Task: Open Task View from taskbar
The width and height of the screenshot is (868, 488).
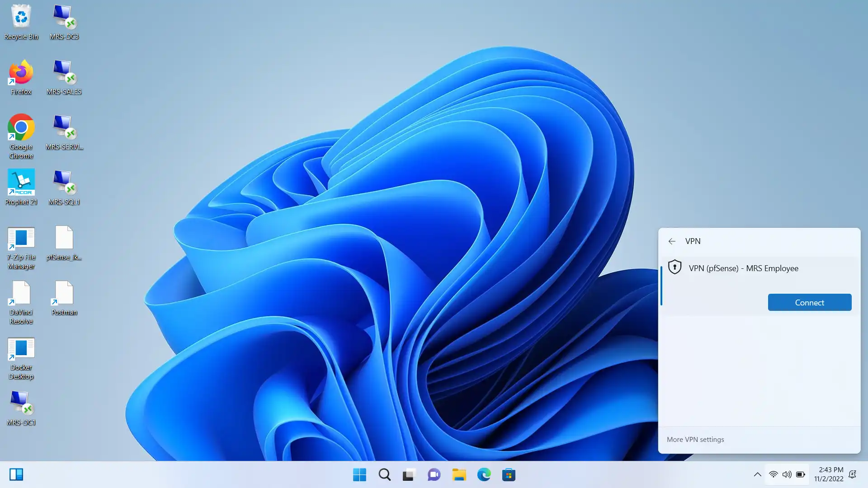Action: click(x=409, y=474)
